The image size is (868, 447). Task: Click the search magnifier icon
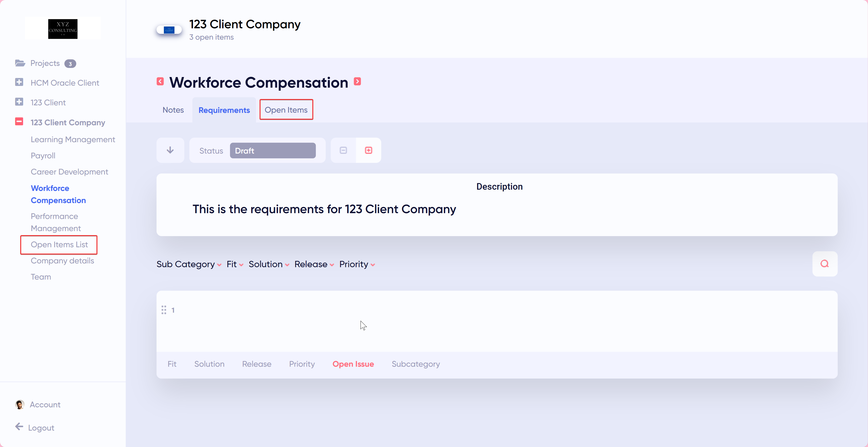[824, 264]
